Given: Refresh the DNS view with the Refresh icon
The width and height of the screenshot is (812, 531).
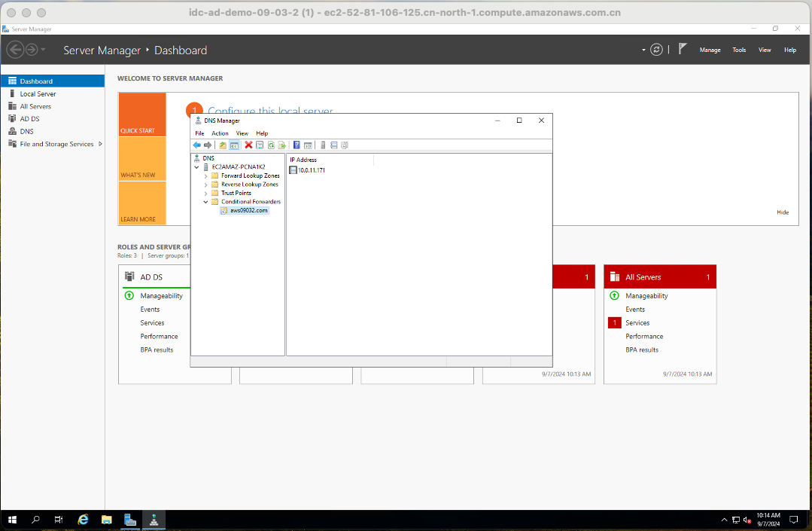Looking at the screenshot, I should [x=271, y=145].
